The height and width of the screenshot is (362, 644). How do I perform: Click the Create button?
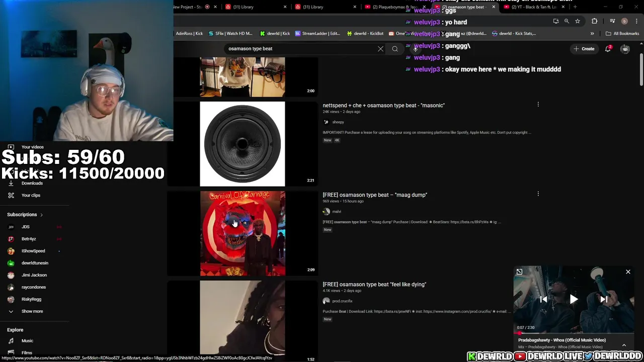pos(584,49)
